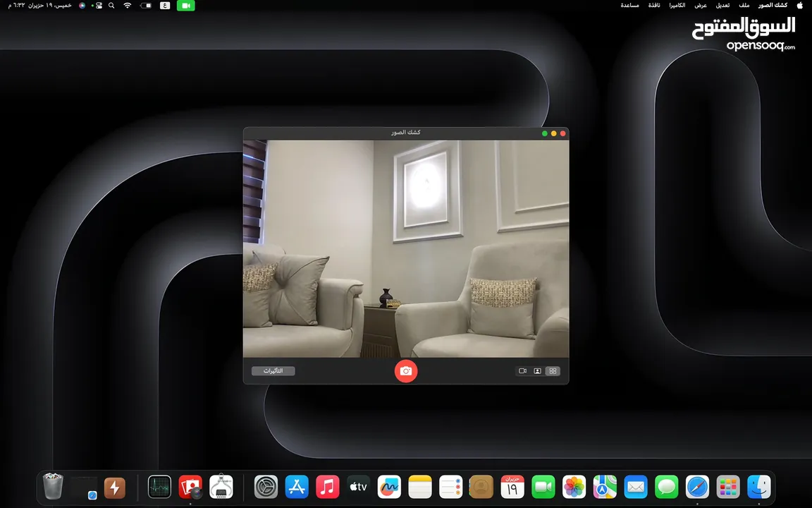Click the Photo Booth icon in the Dock
The width and height of the screenshot is (812, 508).
pos(190,487)
